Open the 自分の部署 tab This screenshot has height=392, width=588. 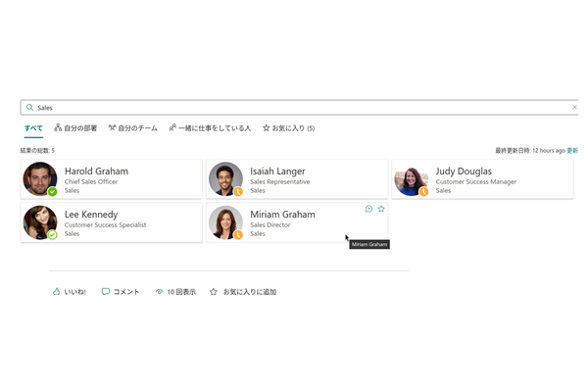coord(75,128)
